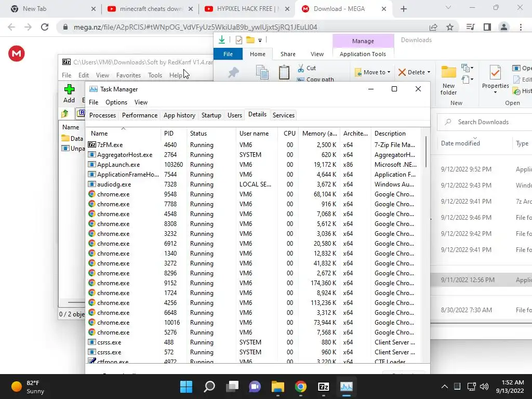Switch to Explorer's Share ribbon tab
Image resolution: width=532 pixels, height=399 pixels.
(x=288, y=54)
